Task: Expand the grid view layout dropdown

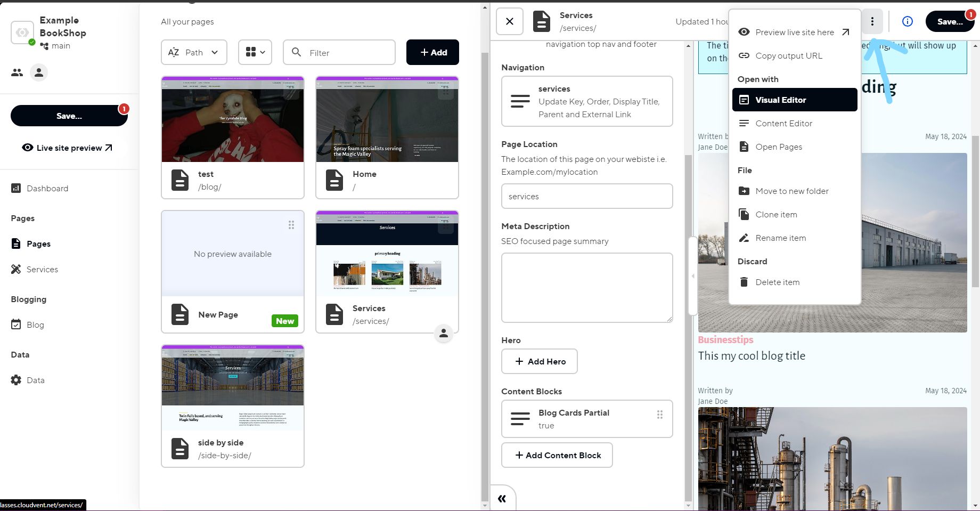Action: [255, 52]
